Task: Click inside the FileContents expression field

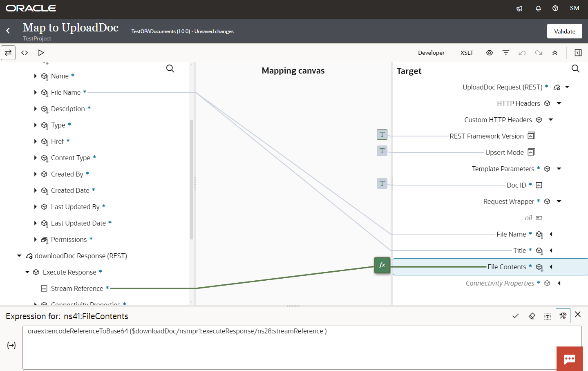Action: 245,345
